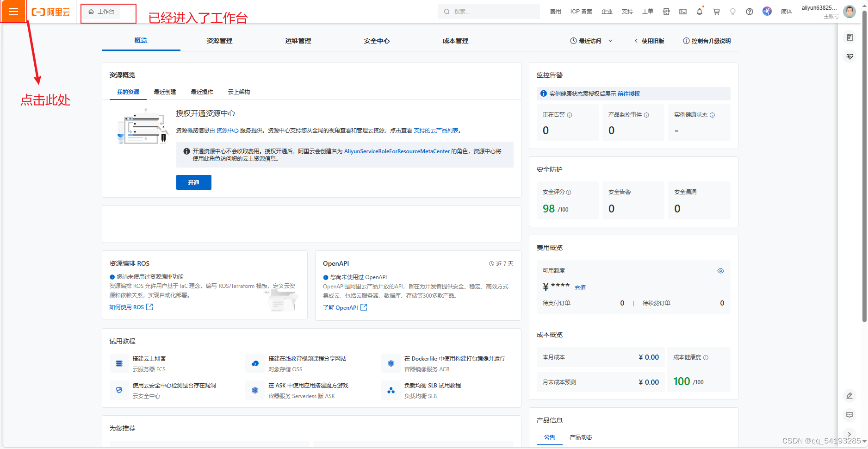
Task: Open the user avatar account menu
Action: [849, 12]
